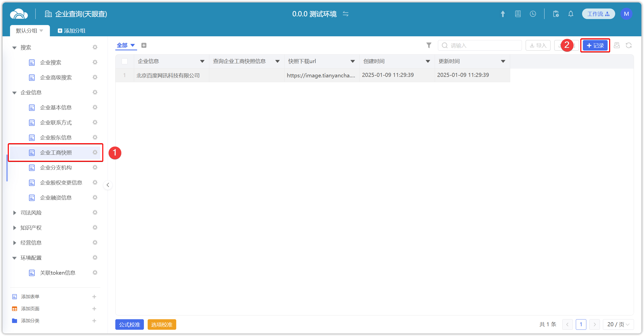Click the + 记录 button
The width and height of the screenshot is (644, 336).
[595, 46]
